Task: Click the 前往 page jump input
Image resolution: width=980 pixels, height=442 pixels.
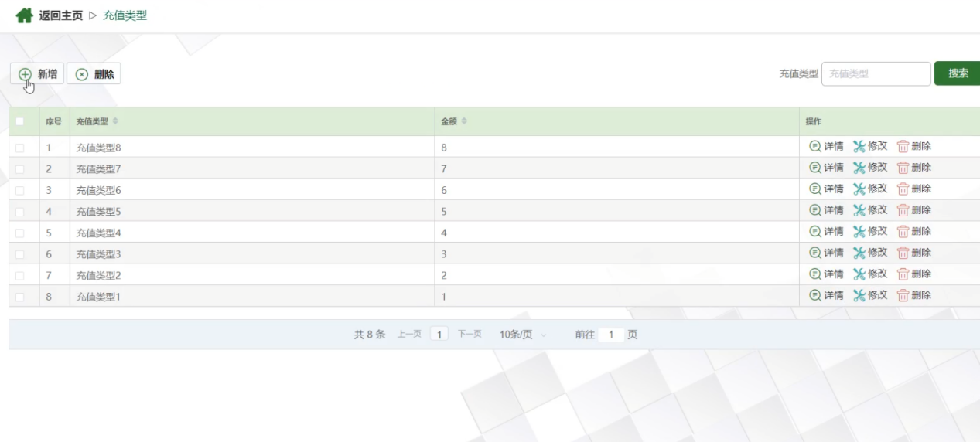Action: 611,335
